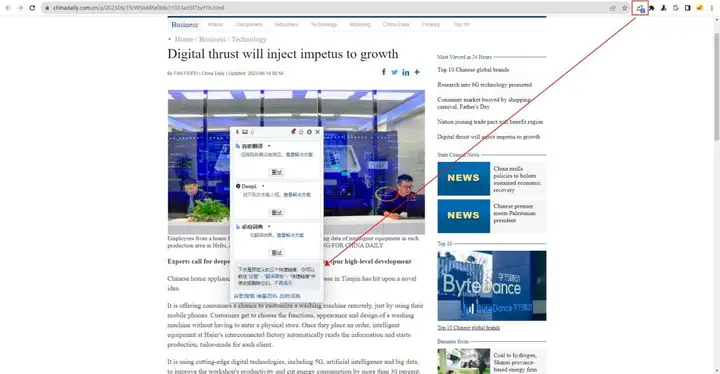
Task: Click the browser forward arrow
Action: click(20, 8)
